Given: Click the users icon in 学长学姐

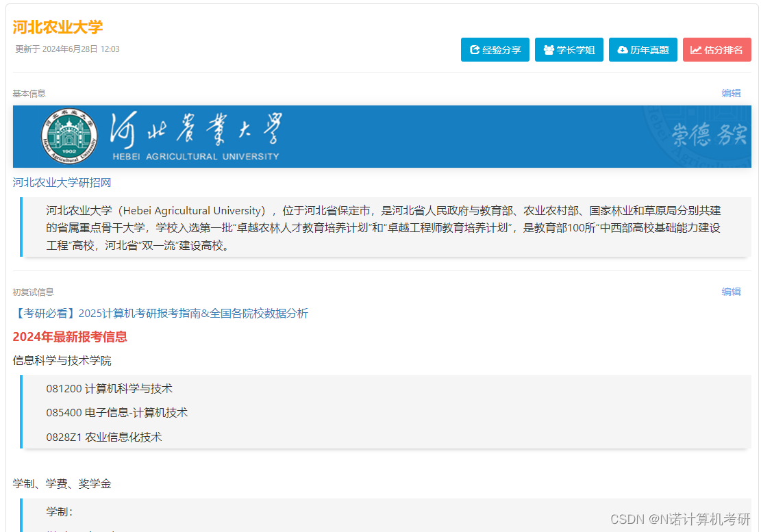Looking at the screenshot, I should [x=549, y=50].
